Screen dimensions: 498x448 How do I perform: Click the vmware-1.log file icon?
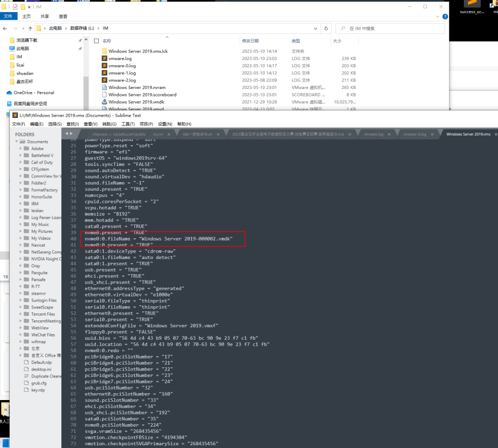point(104,73)
